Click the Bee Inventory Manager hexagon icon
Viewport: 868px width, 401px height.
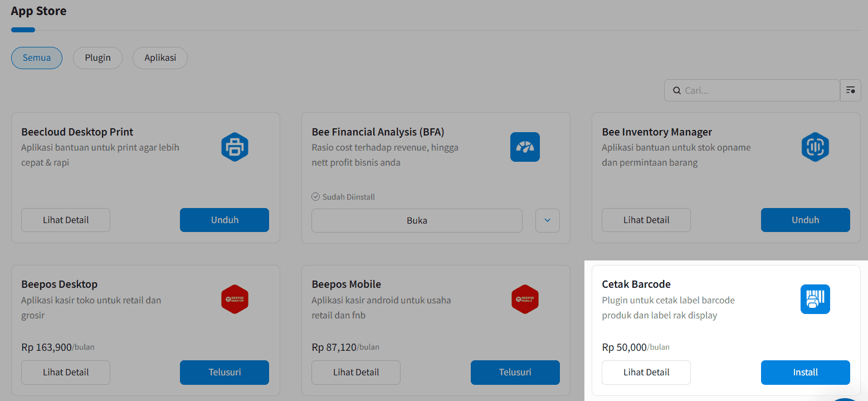[815, 147]
